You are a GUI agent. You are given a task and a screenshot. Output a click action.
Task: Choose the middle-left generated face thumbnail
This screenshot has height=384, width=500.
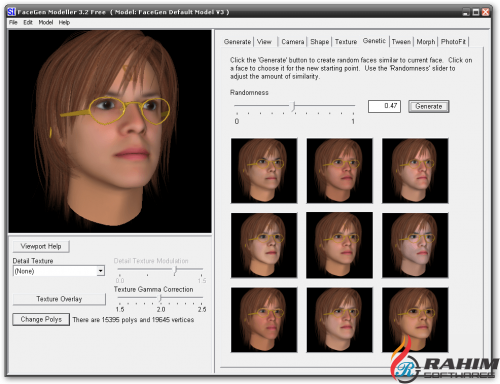(264, 245)
